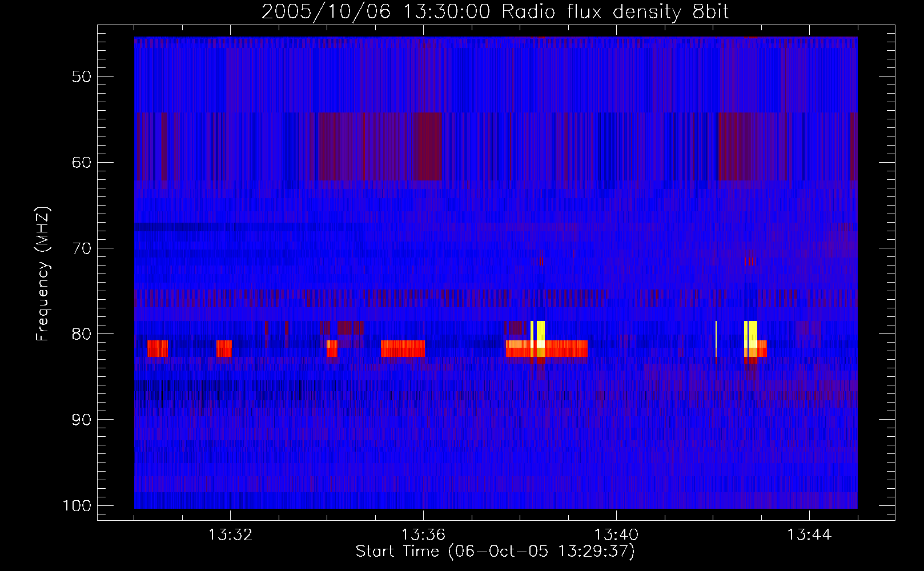
Task: Click the small red block just before 13:32
Action: [224, 348]
